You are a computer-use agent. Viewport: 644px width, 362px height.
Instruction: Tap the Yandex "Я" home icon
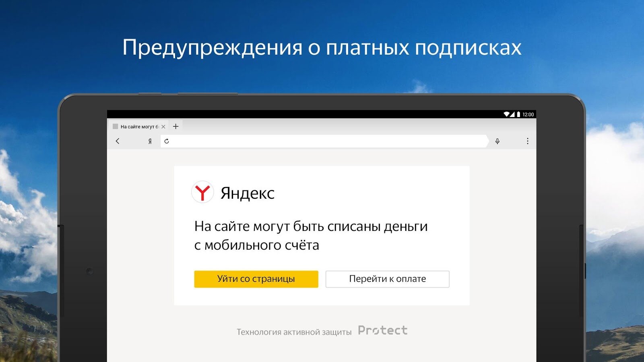[150, 141]
